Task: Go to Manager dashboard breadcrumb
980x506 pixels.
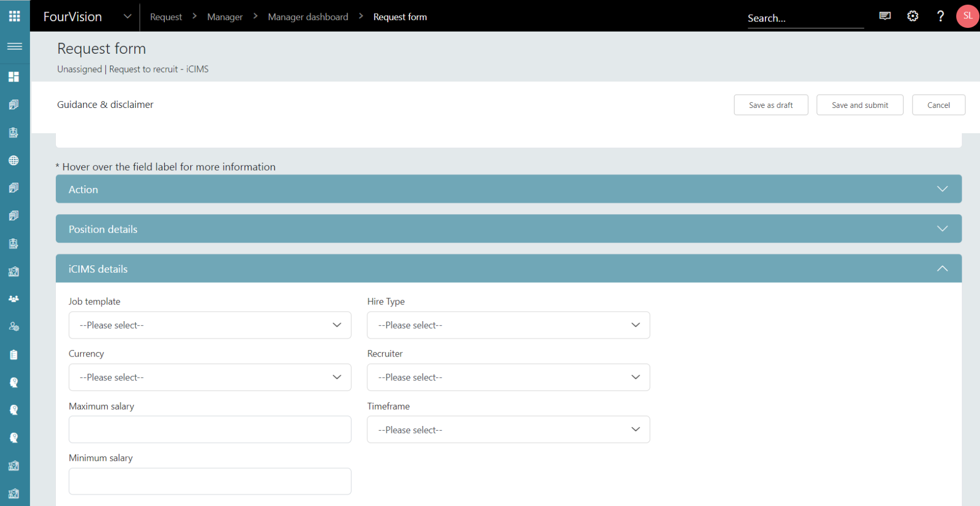Action: (x=308, y=17)
